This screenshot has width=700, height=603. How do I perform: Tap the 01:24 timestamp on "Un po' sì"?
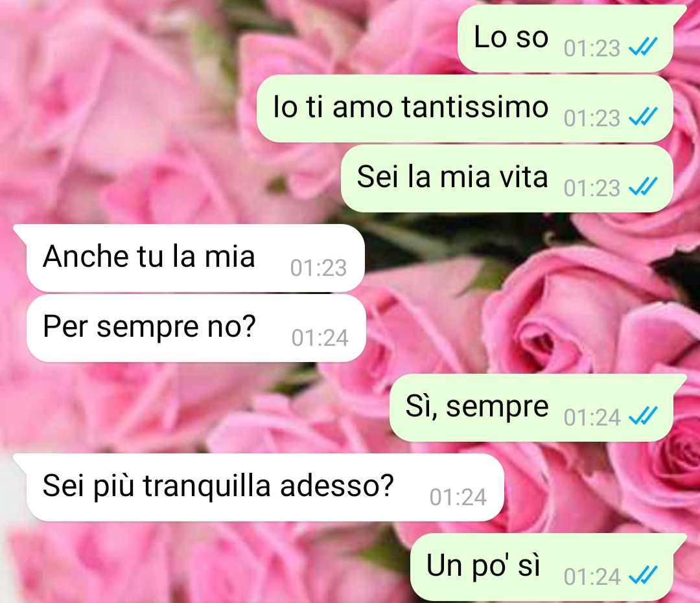pyautogui.click(x=592, y=576)
